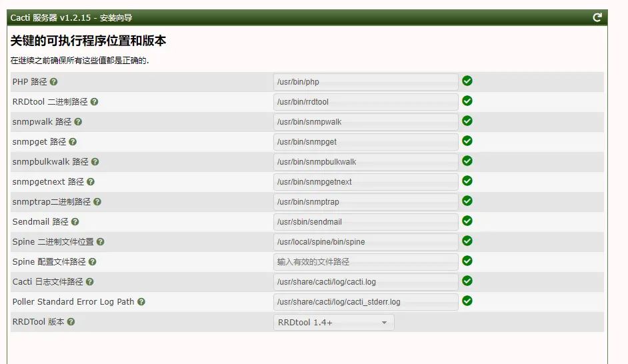Click green checkmark in snmpgetnext row
This screenshot has height=364, width=628.
click(x=467, y=181)
